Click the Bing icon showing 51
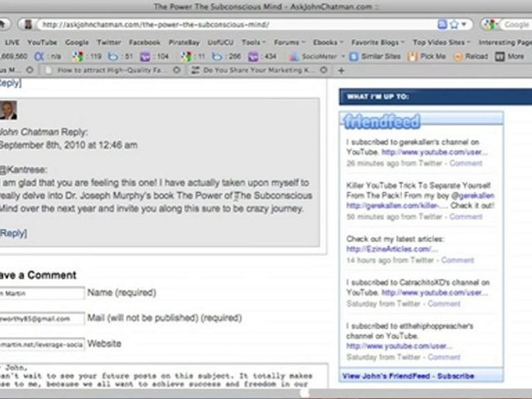 click(x=112, y=57)
